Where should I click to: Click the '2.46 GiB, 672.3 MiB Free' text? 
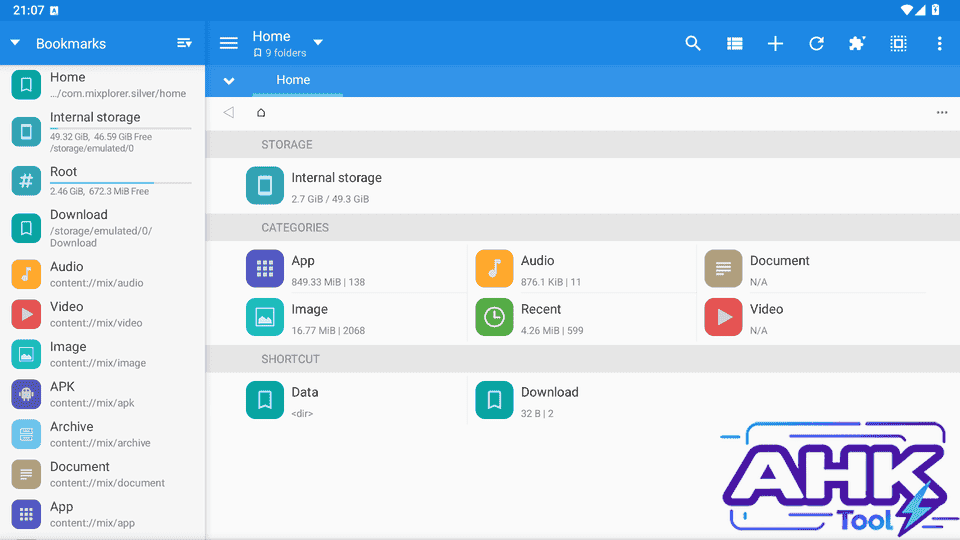99,191
